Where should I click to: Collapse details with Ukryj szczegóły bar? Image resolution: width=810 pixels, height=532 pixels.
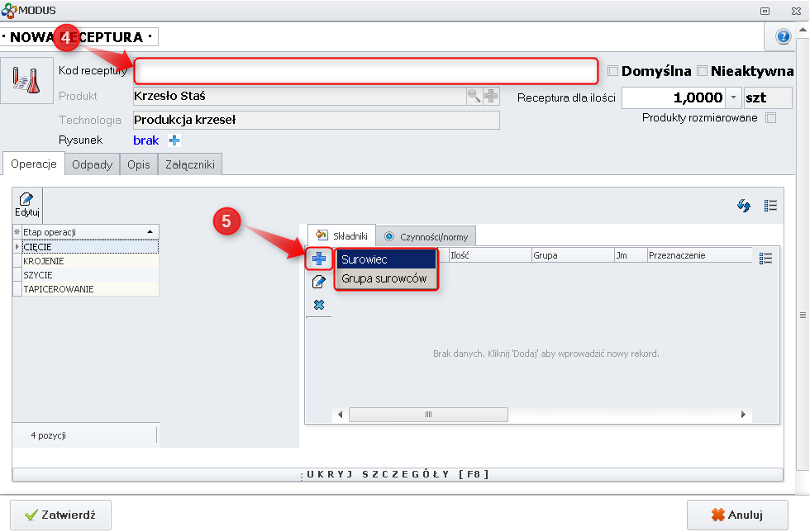(x=398, y=474)
